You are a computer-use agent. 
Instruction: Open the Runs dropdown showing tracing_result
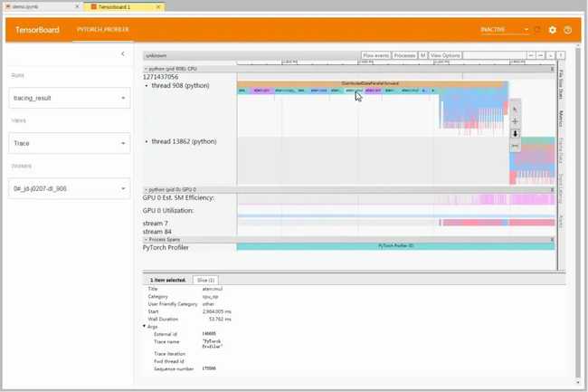click(x=71, y=97)
